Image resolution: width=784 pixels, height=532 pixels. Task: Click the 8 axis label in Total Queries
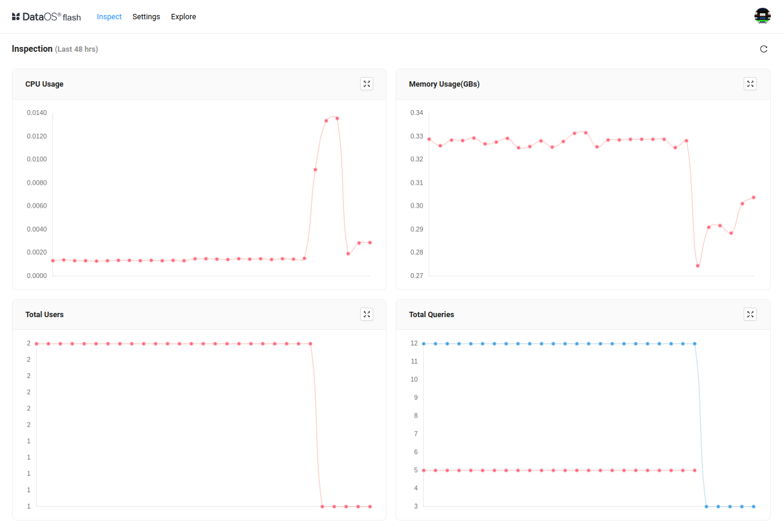[x=415, y=416]
